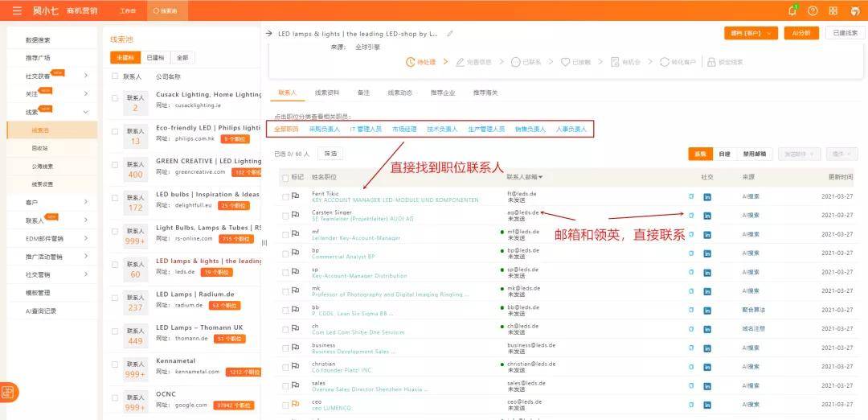Sort by the 联系人邮箱 column arrow
868x420 pixels.
point(541,177)
